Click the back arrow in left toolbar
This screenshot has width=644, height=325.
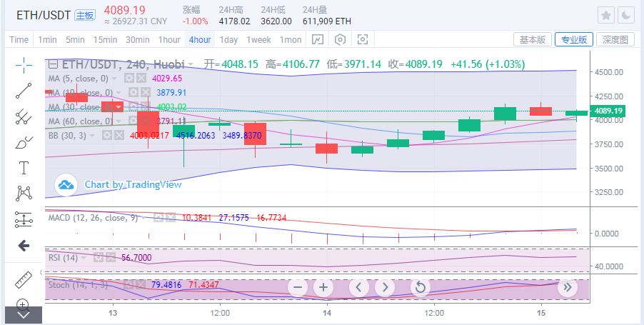click(24, 246)
